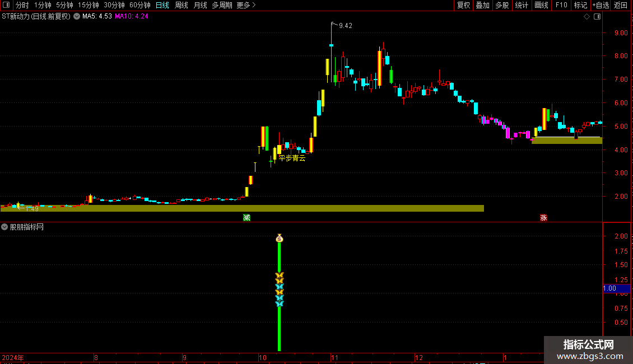Click the red 涨 marker icon

pos(543,217)
